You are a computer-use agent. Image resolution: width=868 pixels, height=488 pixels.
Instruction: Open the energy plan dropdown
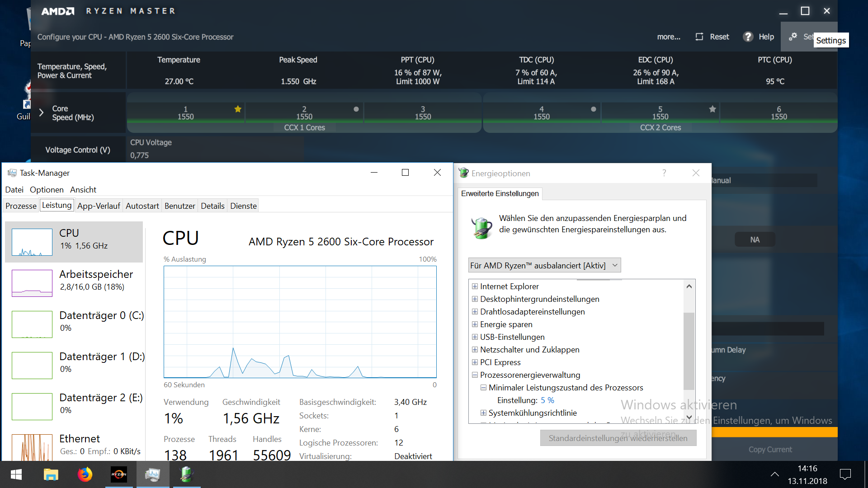[544, 265]
